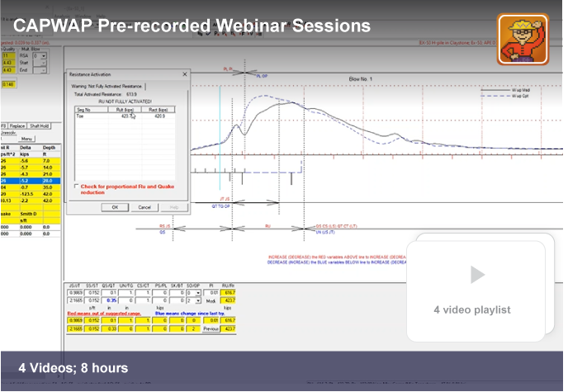Select table row with depth 35.0
This screenshot has width=568, height=392.
(x=31, y=187)
